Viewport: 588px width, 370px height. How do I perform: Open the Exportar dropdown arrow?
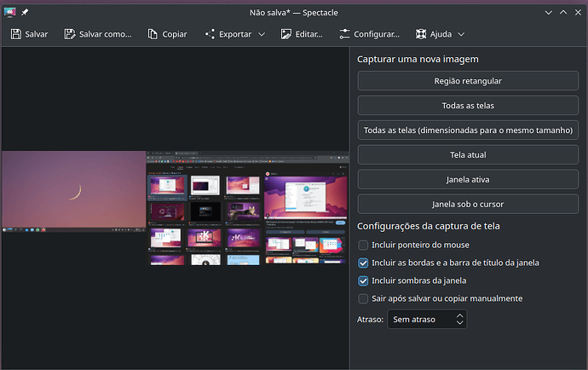tap(262, 34)
